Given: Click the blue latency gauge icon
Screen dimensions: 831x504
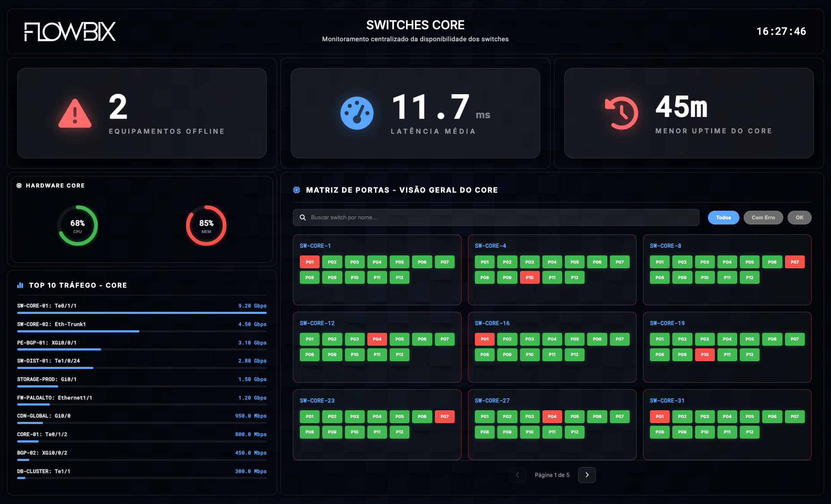Looking at the screenshot, I should pos(357,113).
